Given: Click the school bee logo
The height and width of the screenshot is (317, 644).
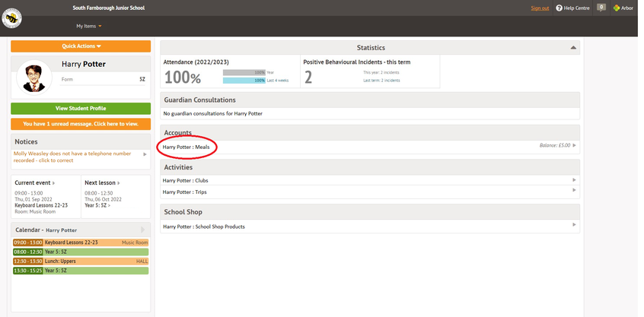Looking at the screenshot, I should [12, 18].
